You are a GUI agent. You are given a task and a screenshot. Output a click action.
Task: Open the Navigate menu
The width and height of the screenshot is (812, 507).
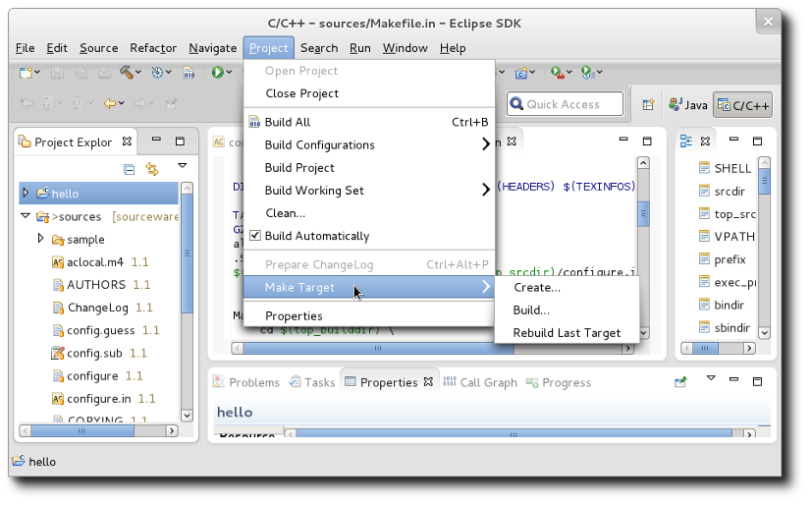[212, 48]
